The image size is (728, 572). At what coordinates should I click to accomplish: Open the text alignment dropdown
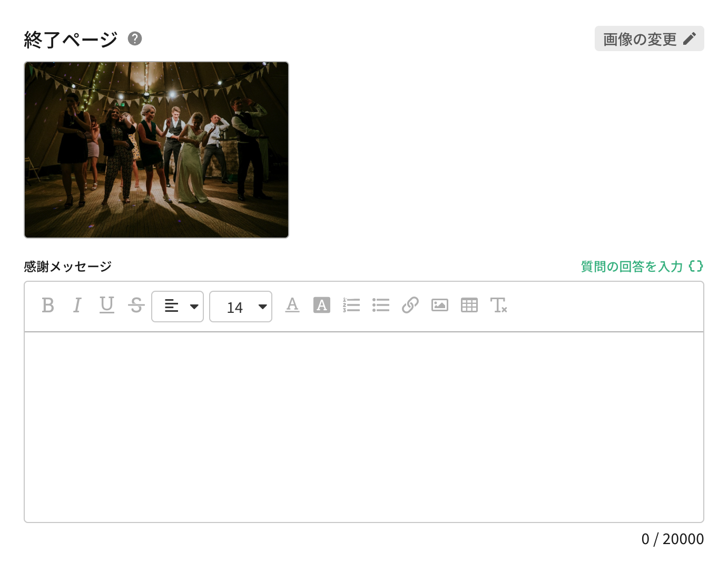[x=178, y=307]
